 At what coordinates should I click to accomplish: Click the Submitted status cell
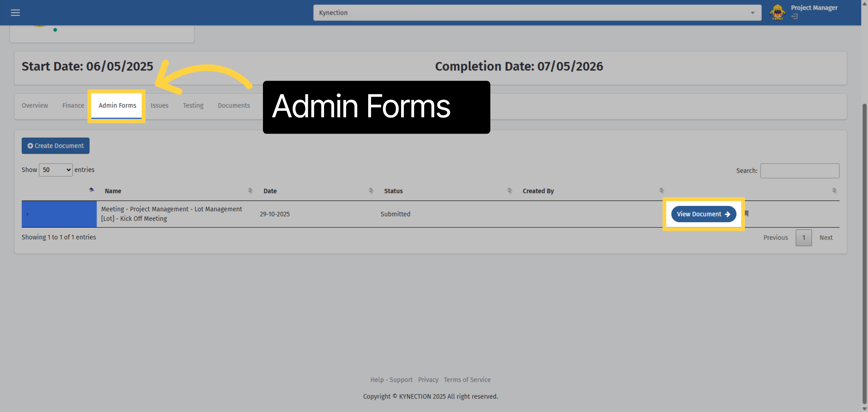(x=395, y=214)
